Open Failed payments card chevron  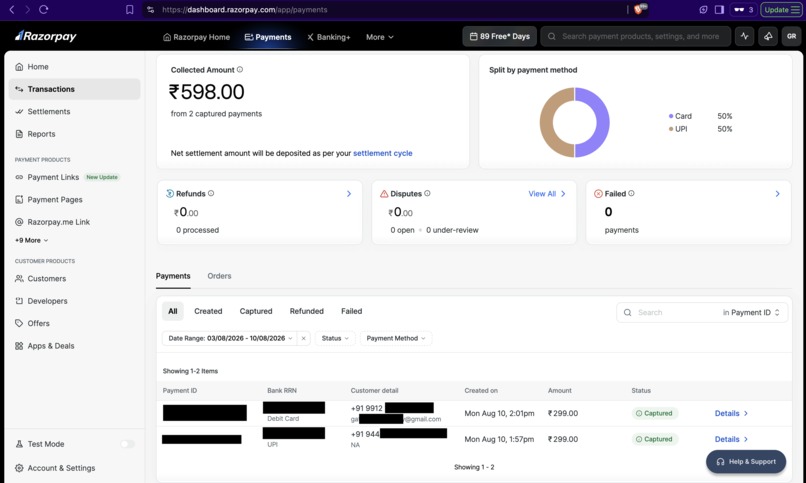coord(778,194)
